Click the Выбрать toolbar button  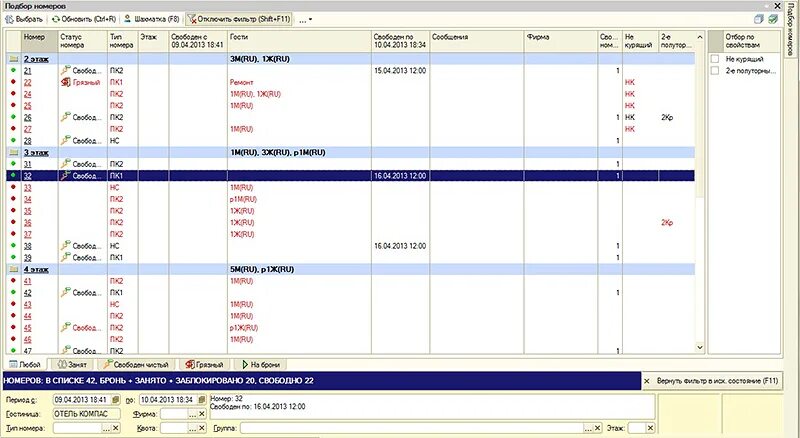tap(24, 19)
